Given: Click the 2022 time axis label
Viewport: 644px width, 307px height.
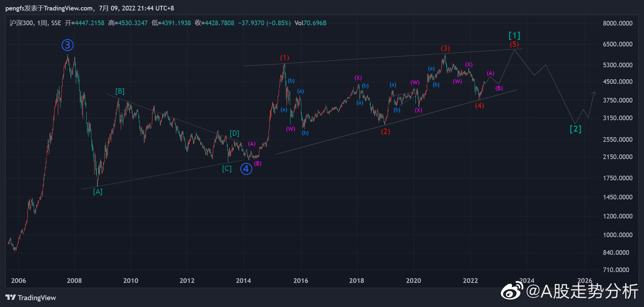Looking at the screenshot, I should [x=470, y=281].
